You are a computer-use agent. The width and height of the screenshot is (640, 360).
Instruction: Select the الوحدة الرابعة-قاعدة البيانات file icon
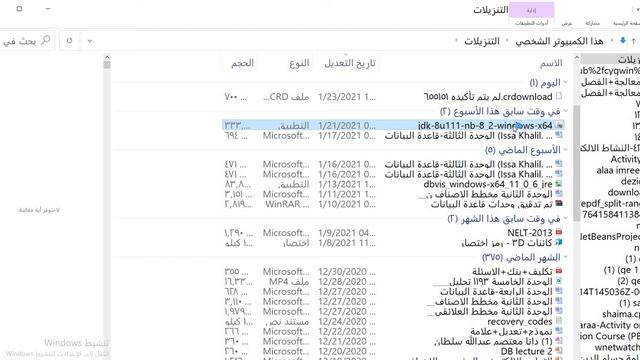[559, 291]
